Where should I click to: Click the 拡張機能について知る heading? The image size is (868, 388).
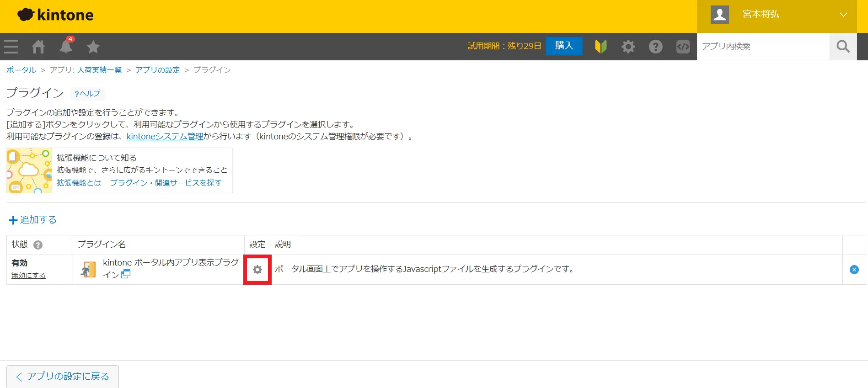[x=96, y=158]
